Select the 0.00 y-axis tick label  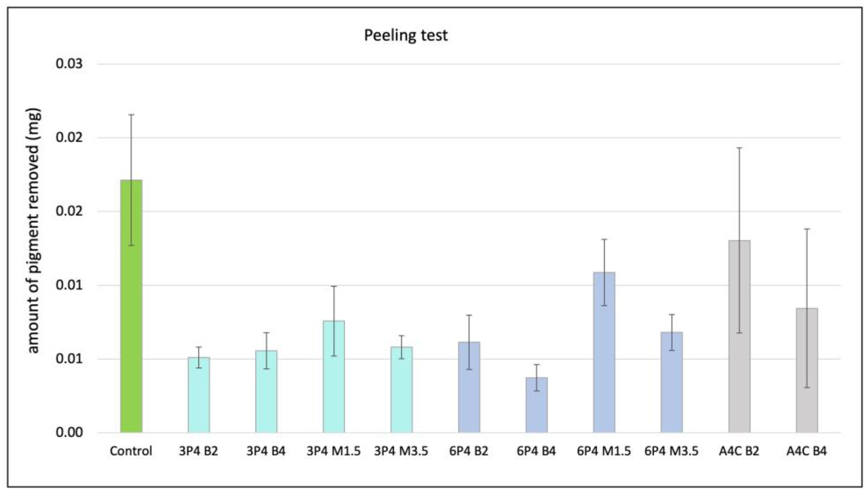point(69,432)
